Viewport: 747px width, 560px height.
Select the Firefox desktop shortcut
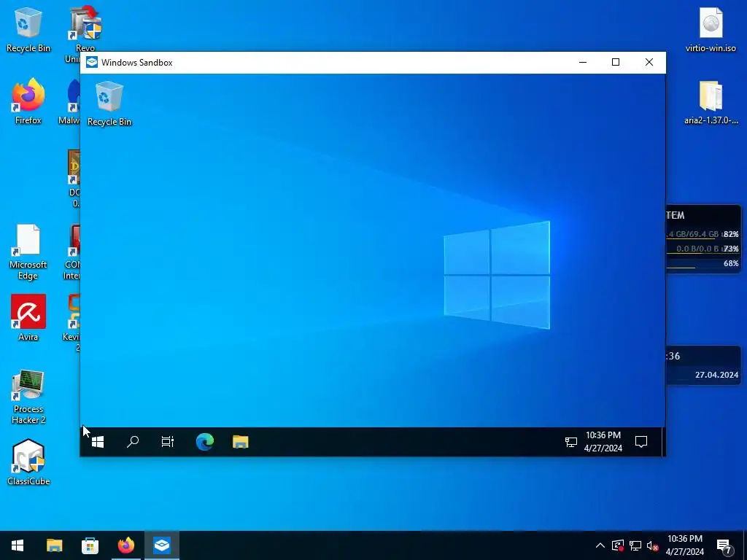(x=28, y=102)
